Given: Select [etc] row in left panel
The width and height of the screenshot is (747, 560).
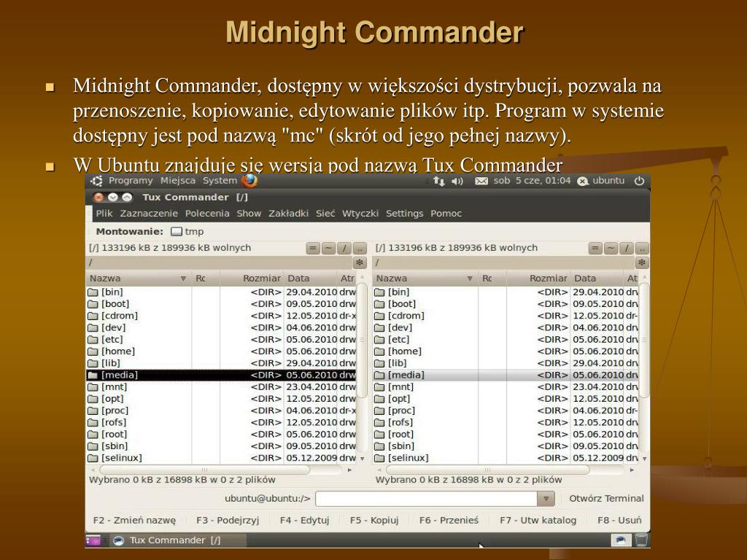Looking at the screenshot, I should pyautogui.click(x=220, y=340).
